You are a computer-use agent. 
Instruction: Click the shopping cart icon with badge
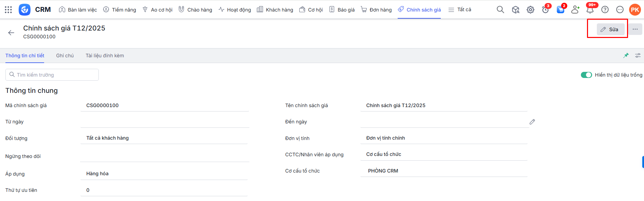tap(560, 10)
